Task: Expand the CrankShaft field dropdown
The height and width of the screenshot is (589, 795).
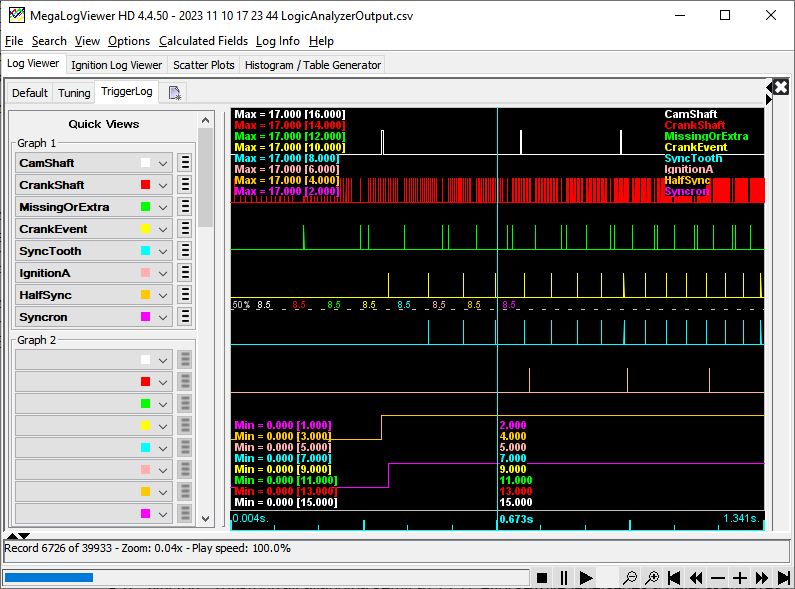Action: pos(164,185)
